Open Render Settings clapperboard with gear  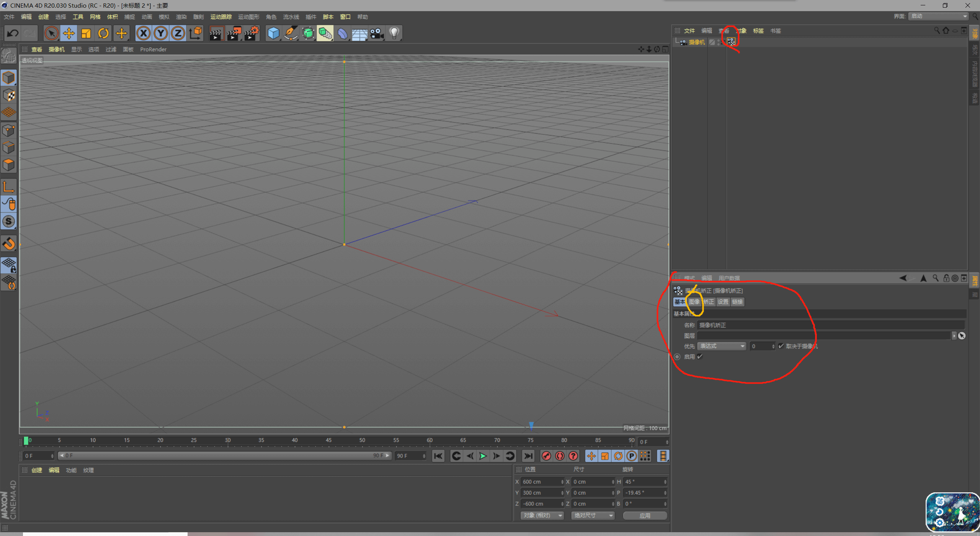(x=252, y=33)
